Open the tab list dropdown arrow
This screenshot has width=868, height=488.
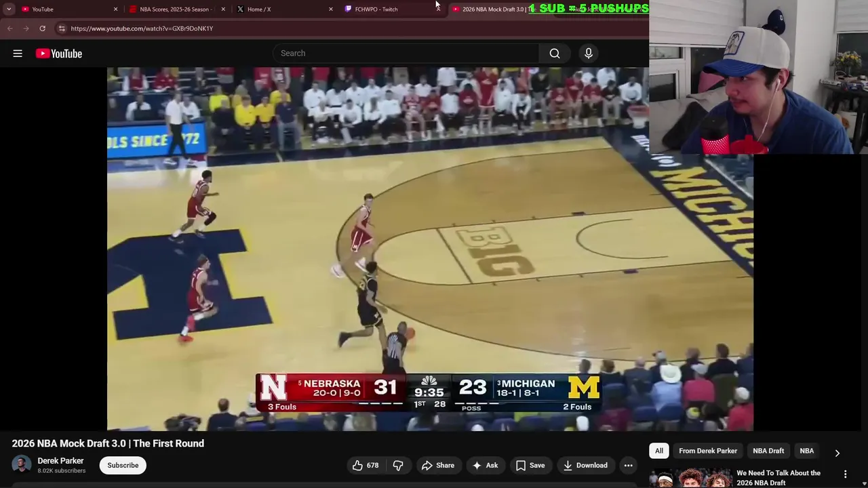[x=9, y=9]
